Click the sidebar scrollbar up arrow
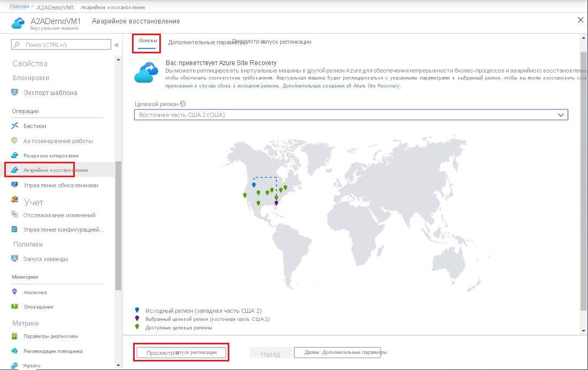Image resolution: width=588 pixels, height=370 pixels. 119,59
